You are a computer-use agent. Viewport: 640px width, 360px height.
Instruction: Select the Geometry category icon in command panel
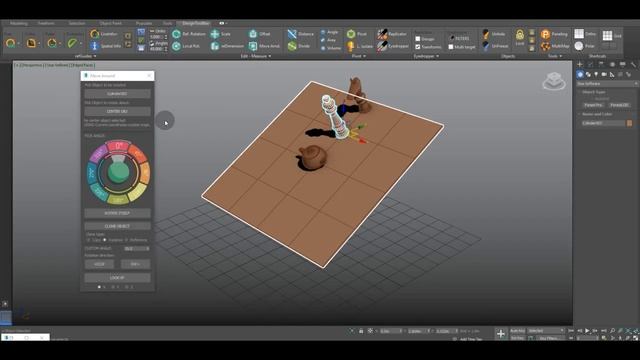(580, 74)
